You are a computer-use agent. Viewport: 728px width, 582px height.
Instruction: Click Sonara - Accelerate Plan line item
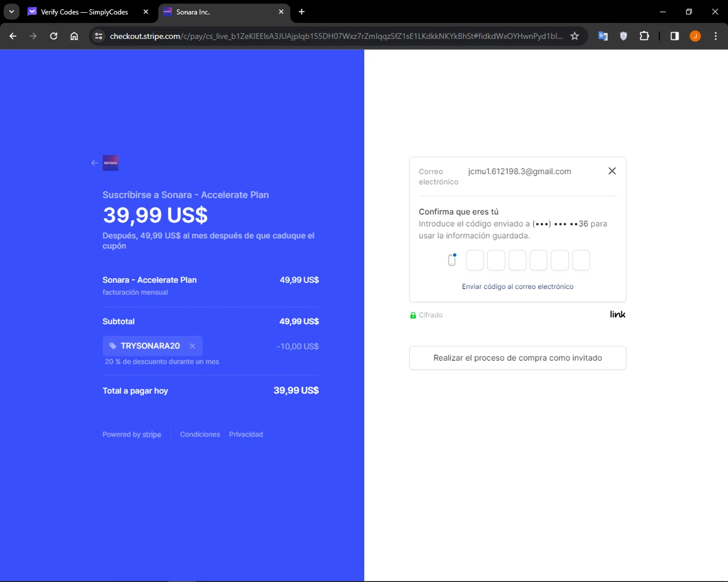pos(149,280)
